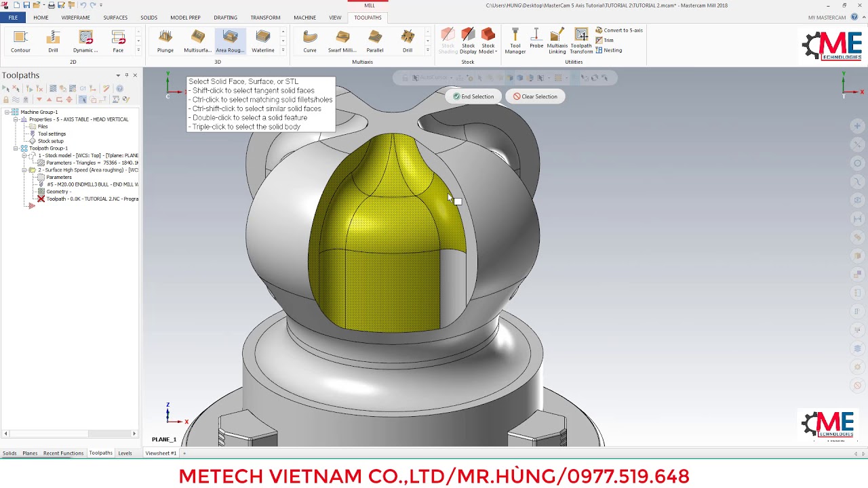Open Recent Functions tab
Screen dimensions: 868x488
63,453
